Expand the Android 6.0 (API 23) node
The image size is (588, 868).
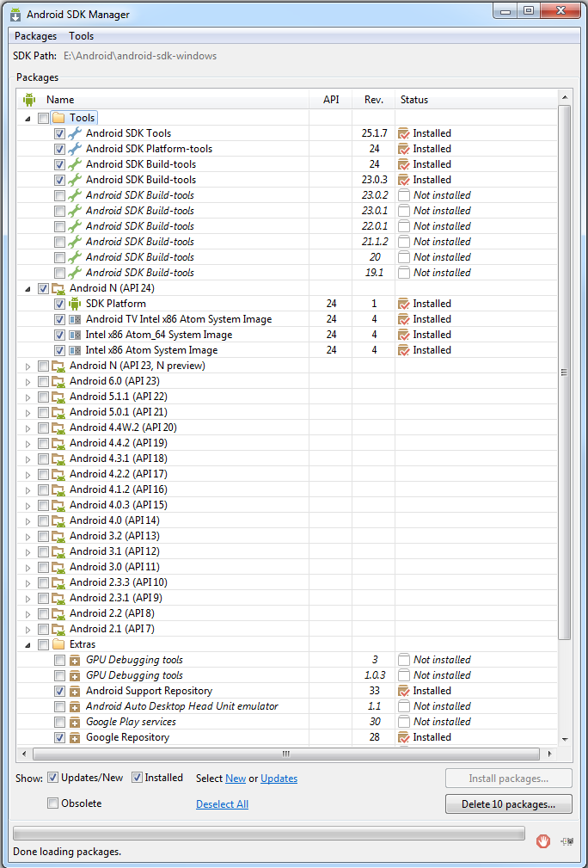(28, 381)
